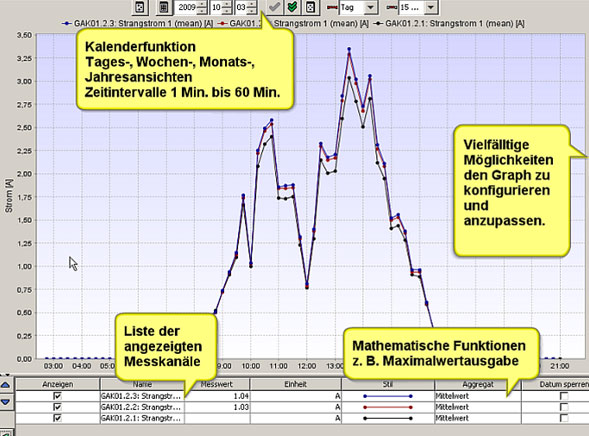Decrease the day 03 stepper

(252, 11)
